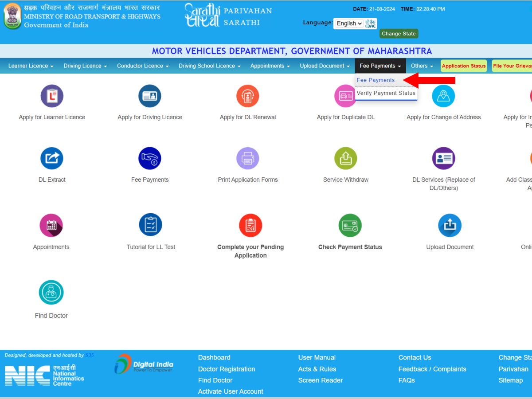Click the Appointments calendar icon
The height and width of the screenshot is (399, 532).
pyautogui.click(x=51, y=225)
